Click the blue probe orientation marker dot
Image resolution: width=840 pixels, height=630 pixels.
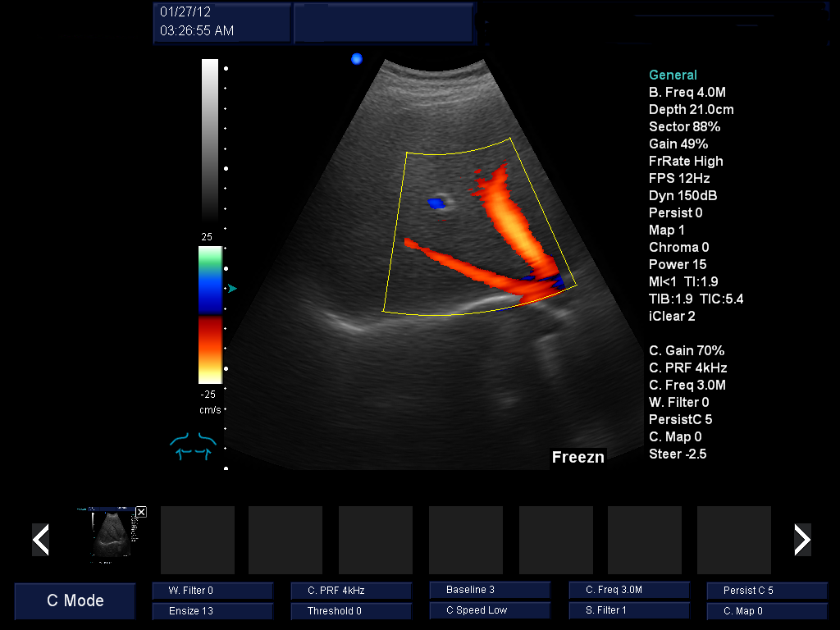pos(357,58)
